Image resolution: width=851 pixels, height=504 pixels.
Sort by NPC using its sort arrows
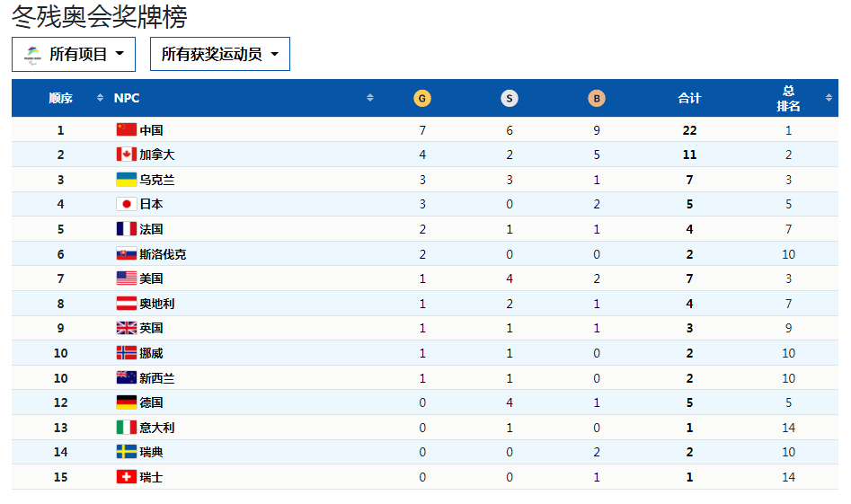click(x=370, y=98)
